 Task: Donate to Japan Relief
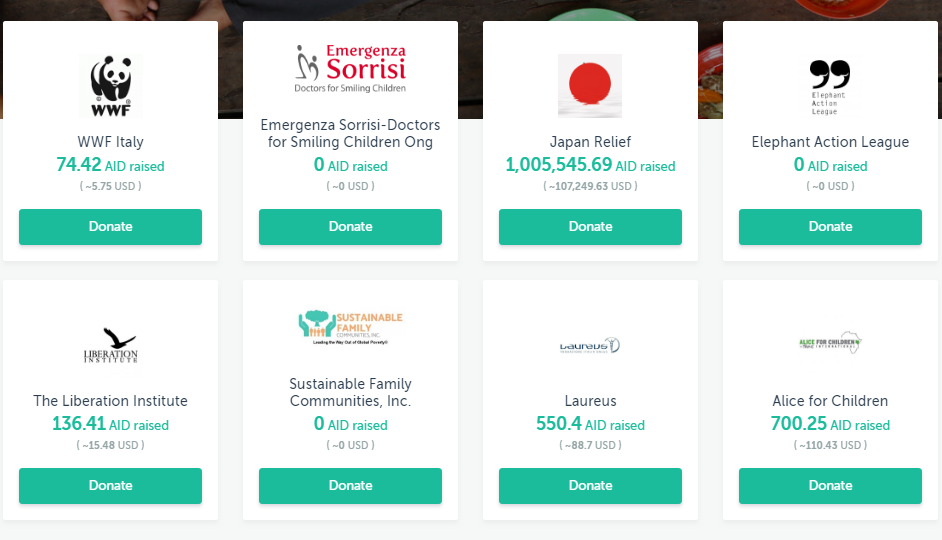click(590, 227)
